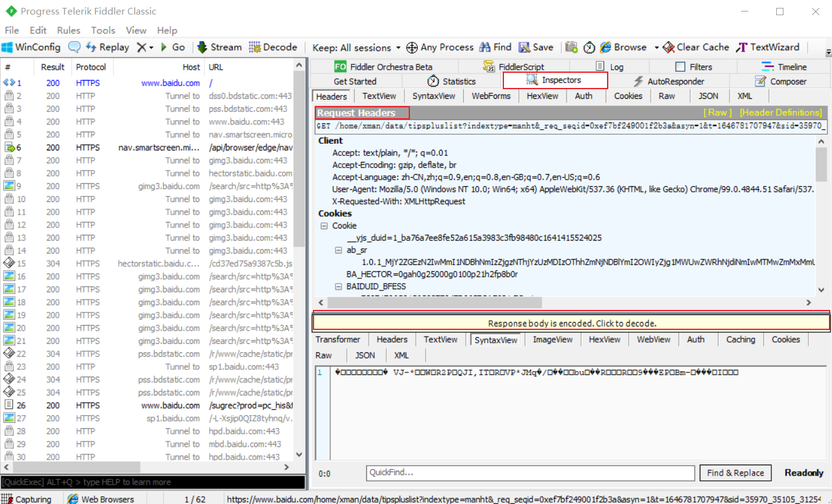Open WinConfig from the toolbar
832x504 pixels.
tap(32, 47)
